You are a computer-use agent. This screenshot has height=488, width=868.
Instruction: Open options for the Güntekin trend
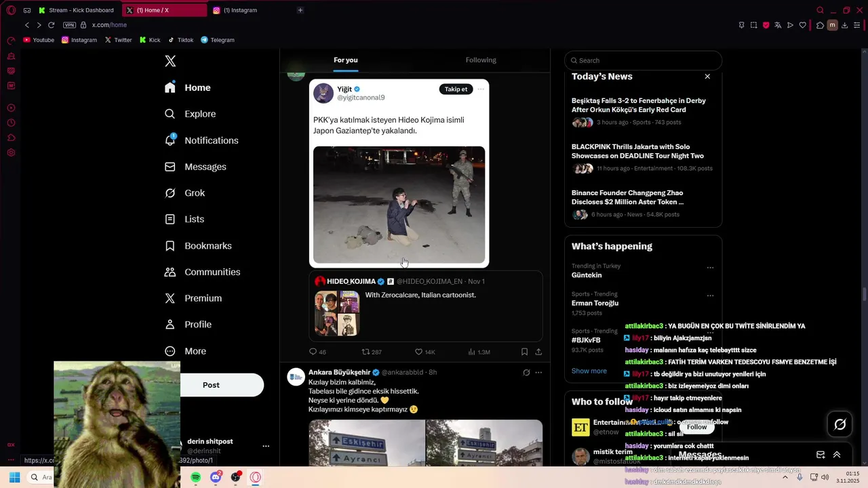(x=710, y=268)
